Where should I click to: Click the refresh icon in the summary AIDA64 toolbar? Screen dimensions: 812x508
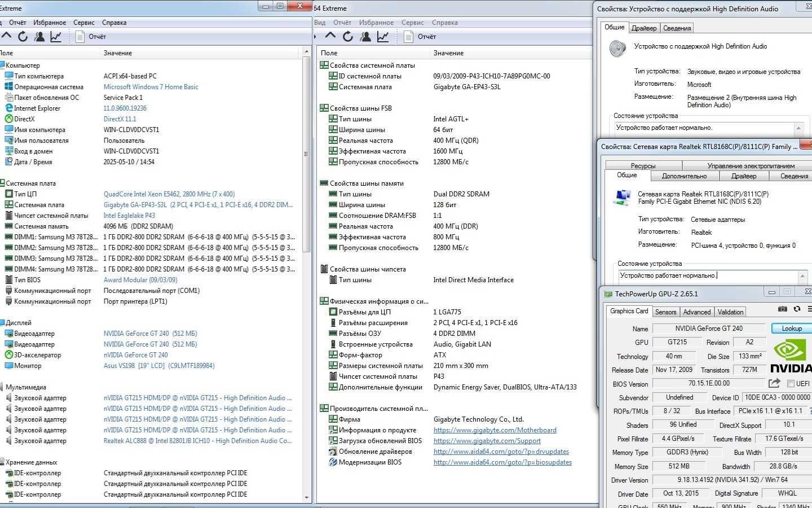tap(23, 37)
